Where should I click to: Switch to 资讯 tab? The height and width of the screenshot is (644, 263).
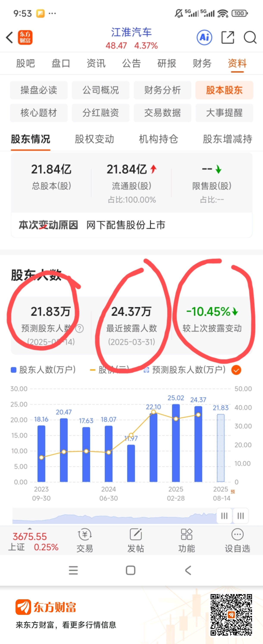click(96, 63)
